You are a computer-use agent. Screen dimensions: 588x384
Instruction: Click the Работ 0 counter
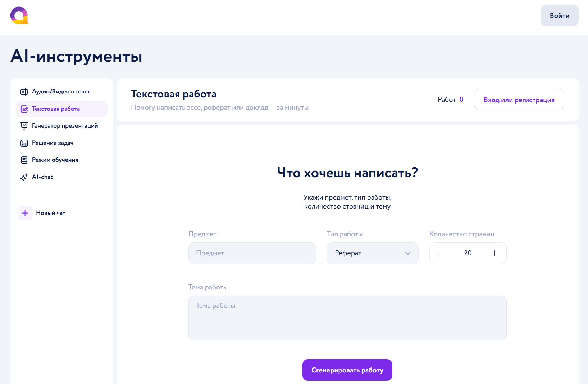(x=451, y=100)
